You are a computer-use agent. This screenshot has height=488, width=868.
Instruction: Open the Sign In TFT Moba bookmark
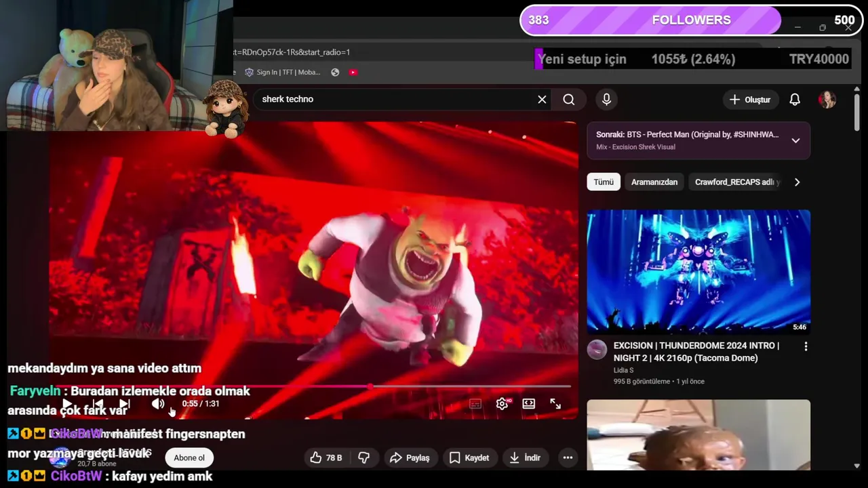click(282, 73)
